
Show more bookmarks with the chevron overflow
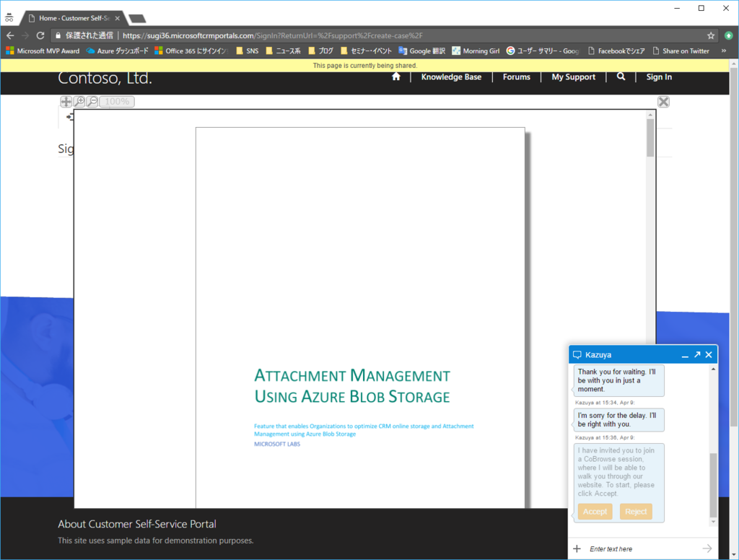pos(724,51)
